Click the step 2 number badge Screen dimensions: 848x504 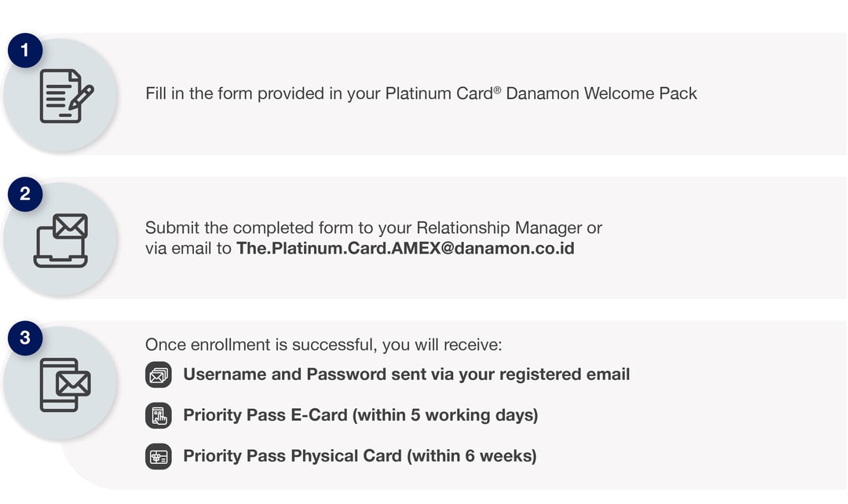point(25,194)
